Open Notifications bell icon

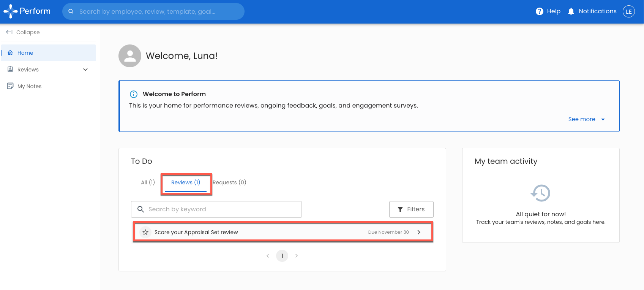click(x=571, y=11)
